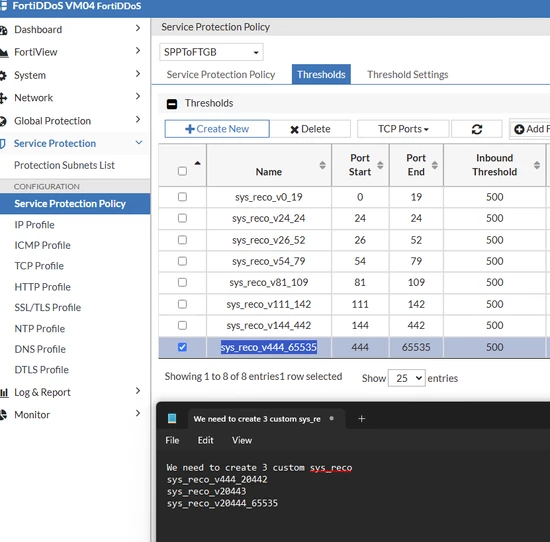Image resolution: width=550 pixels, height=542 pixels.
Task: Collapse the Thresholds section minus icon
Action: (x=172, y=104)
